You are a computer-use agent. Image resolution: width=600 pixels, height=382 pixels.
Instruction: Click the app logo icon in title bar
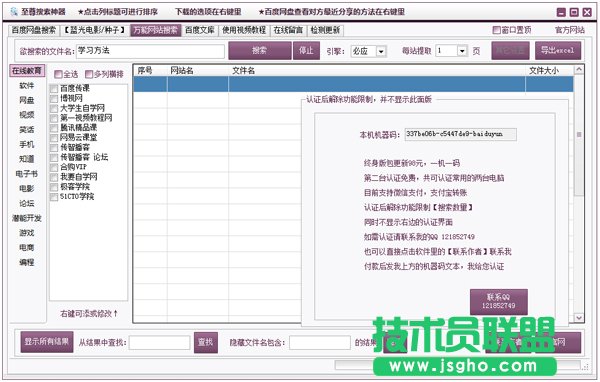click(14, 11)
